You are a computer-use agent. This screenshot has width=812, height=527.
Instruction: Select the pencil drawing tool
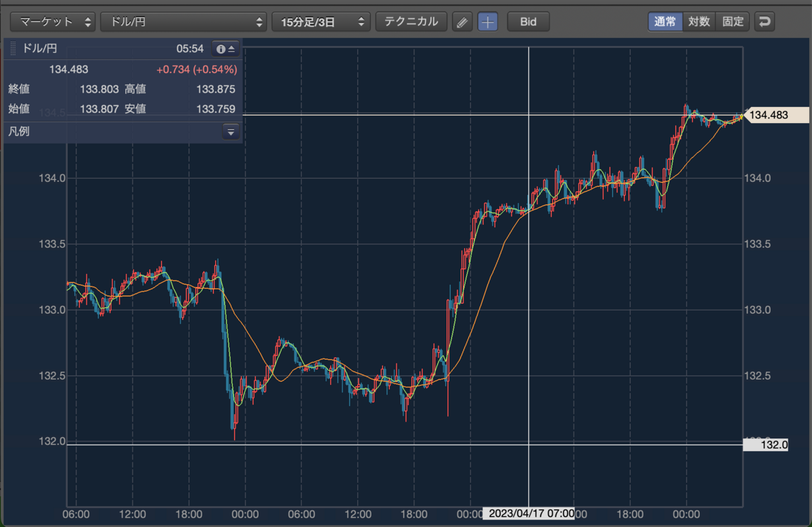(x=461, y=22)
